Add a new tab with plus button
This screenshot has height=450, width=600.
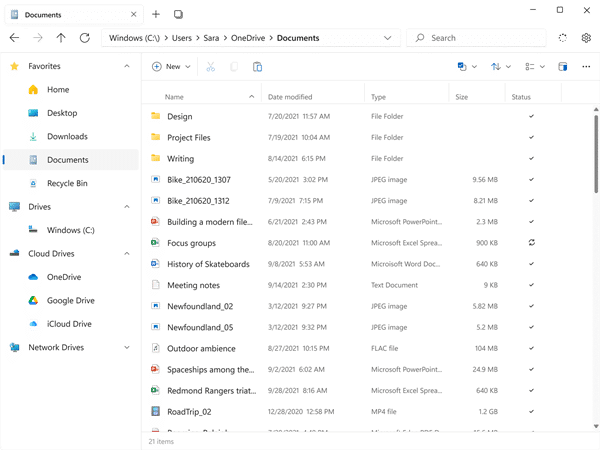point(156,15)
